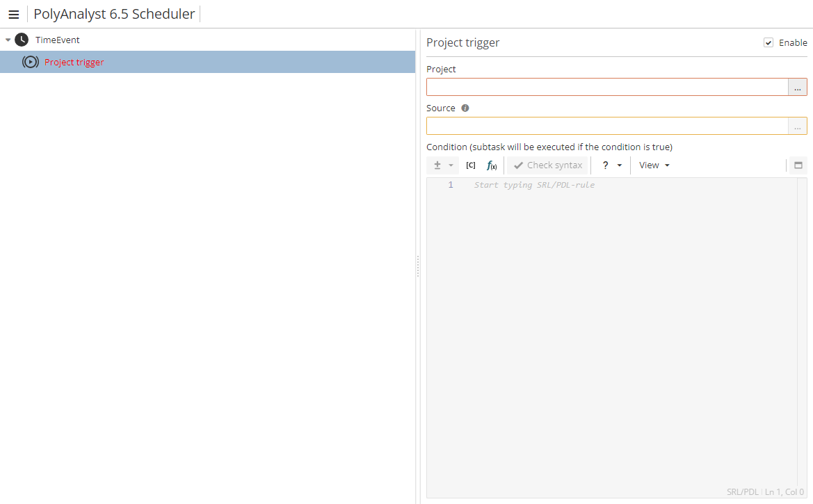
Task: Open the f(x) function list
Action: 492,165
